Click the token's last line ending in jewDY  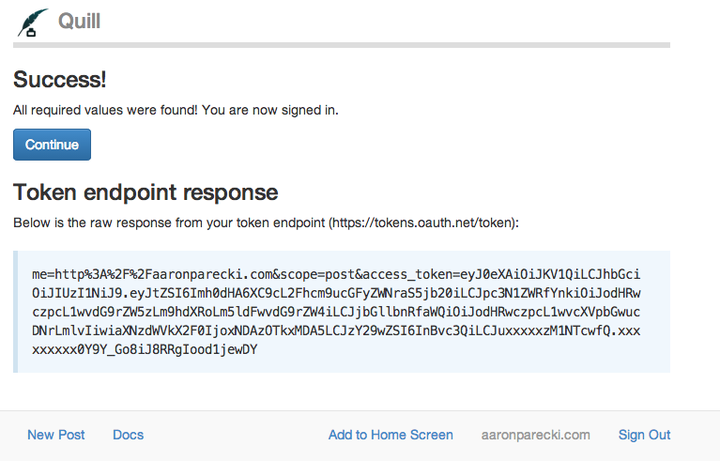pyautogui.click(x=145, y=349)
